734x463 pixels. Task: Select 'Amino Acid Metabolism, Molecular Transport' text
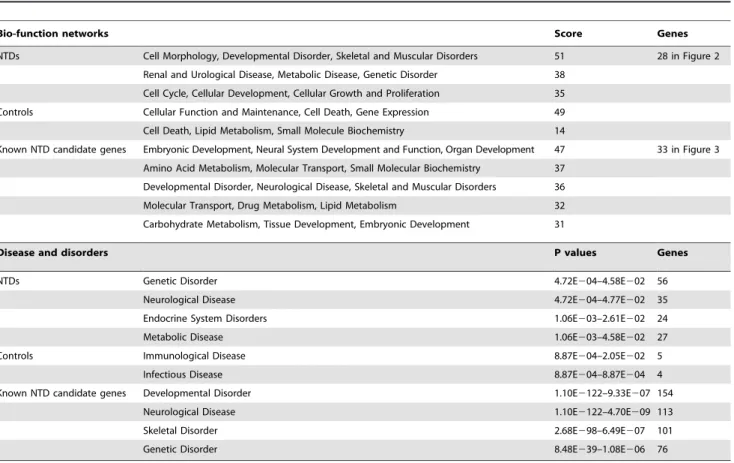tap(312, 169)
